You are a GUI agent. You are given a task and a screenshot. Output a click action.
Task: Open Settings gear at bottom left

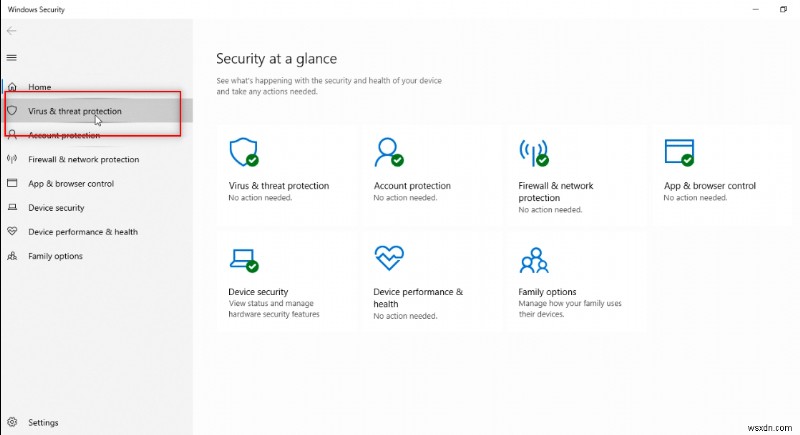click(12, 422)
